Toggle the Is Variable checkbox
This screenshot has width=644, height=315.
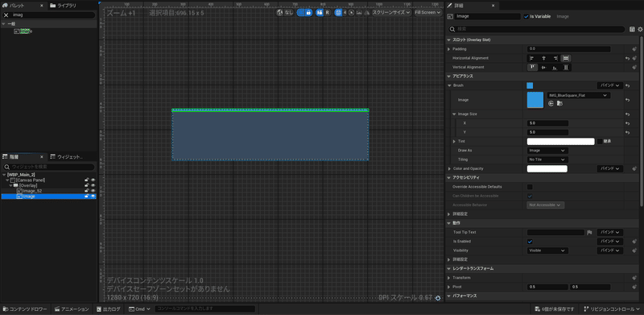pyautogui.click(x=526, y=16)
